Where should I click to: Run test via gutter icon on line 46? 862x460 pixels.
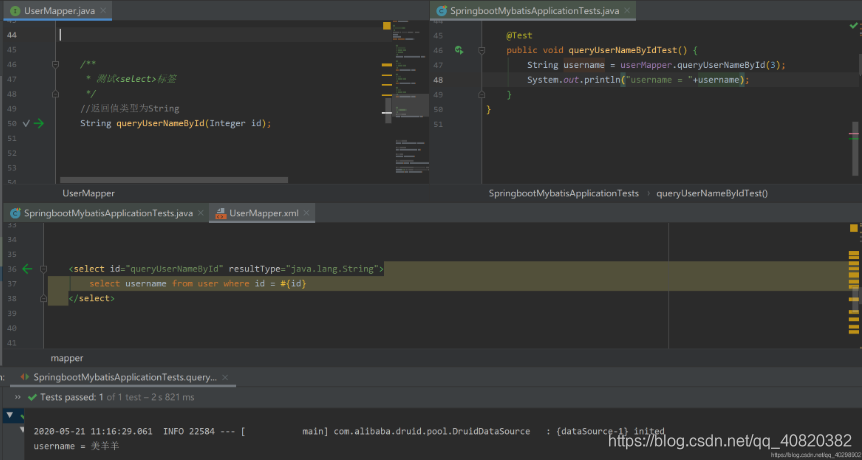(x=459, y=51)
